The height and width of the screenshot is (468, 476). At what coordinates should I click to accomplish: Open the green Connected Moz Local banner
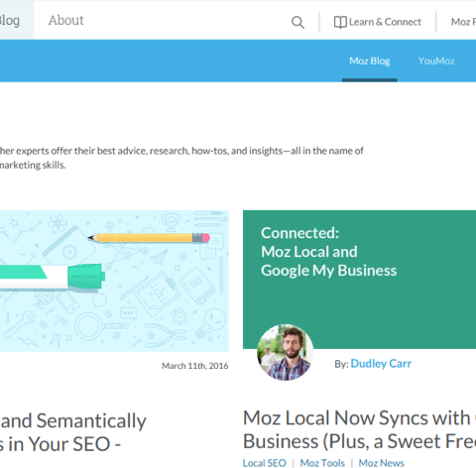pyautogui.click(x=359, y=280)
